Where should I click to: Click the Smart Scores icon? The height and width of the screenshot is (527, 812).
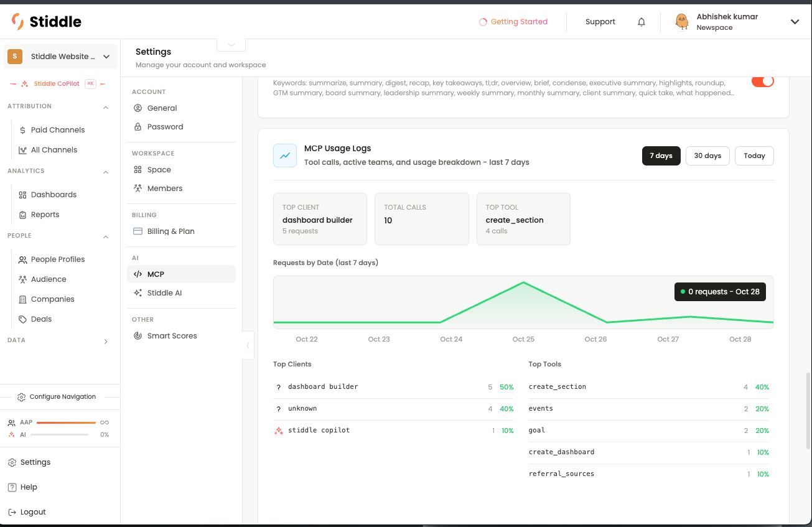click(x=138, y=336)
